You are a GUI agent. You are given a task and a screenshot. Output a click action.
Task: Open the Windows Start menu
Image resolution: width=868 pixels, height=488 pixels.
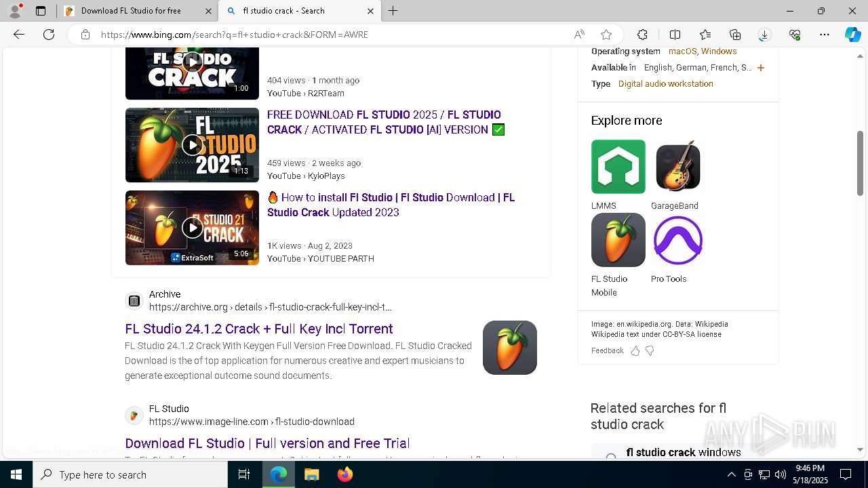coord(16,474)
